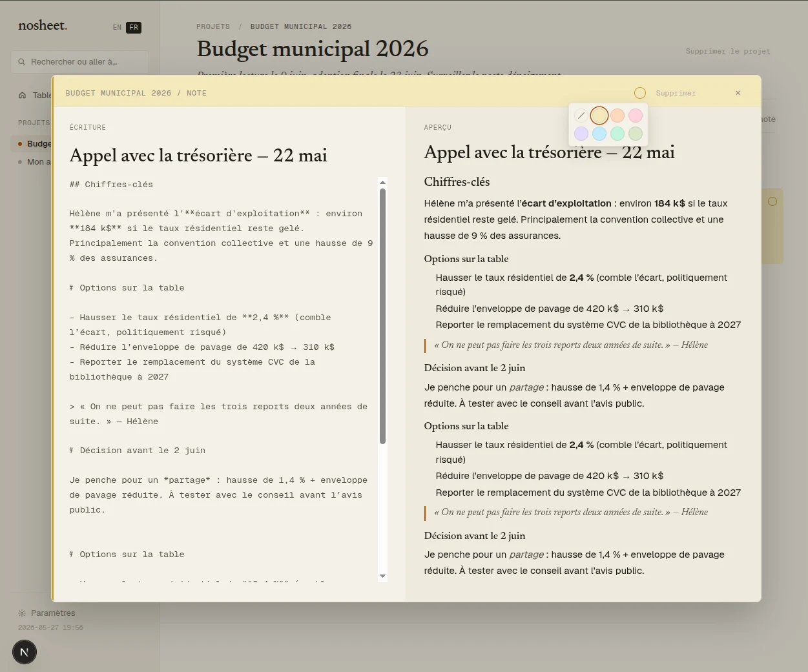The image size is (808, 672).
Task: Switch language to FR
Action: click(134, 27)
